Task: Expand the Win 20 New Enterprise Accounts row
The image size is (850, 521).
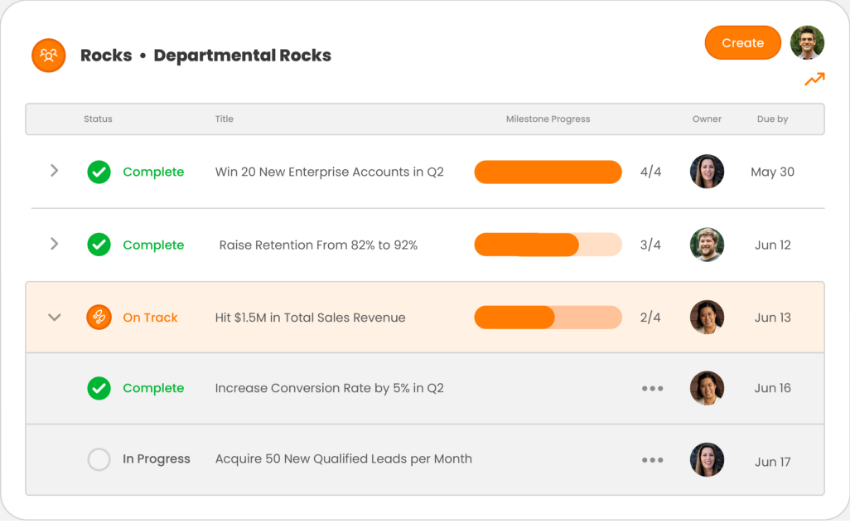Action: pyautogui.click(x=54, y=171)
